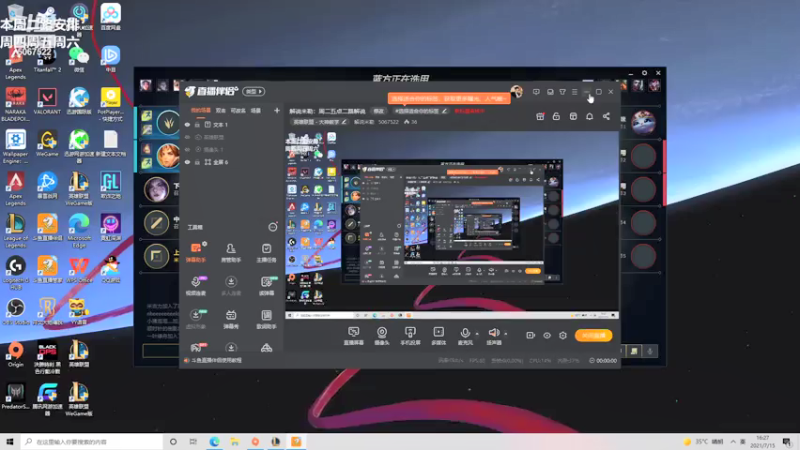800x450 pixels.
Task: Toggle preview eye near settings gear
Action: (x=547, y=335)
